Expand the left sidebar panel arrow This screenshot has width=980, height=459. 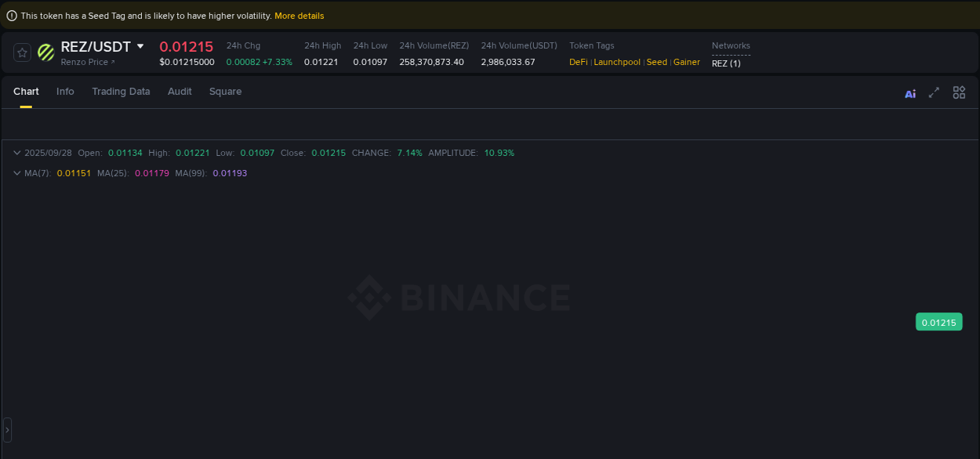tap(7, 429)
